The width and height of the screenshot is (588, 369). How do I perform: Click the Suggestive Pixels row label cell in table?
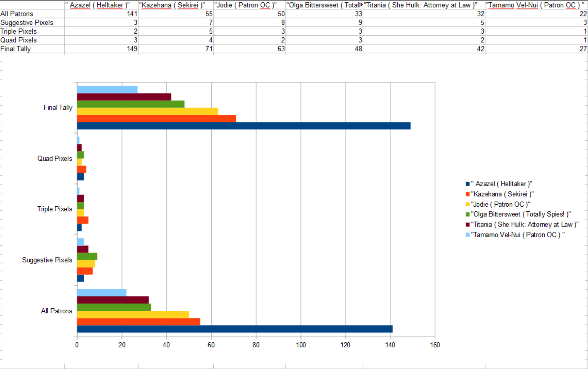tap(32, 22)
